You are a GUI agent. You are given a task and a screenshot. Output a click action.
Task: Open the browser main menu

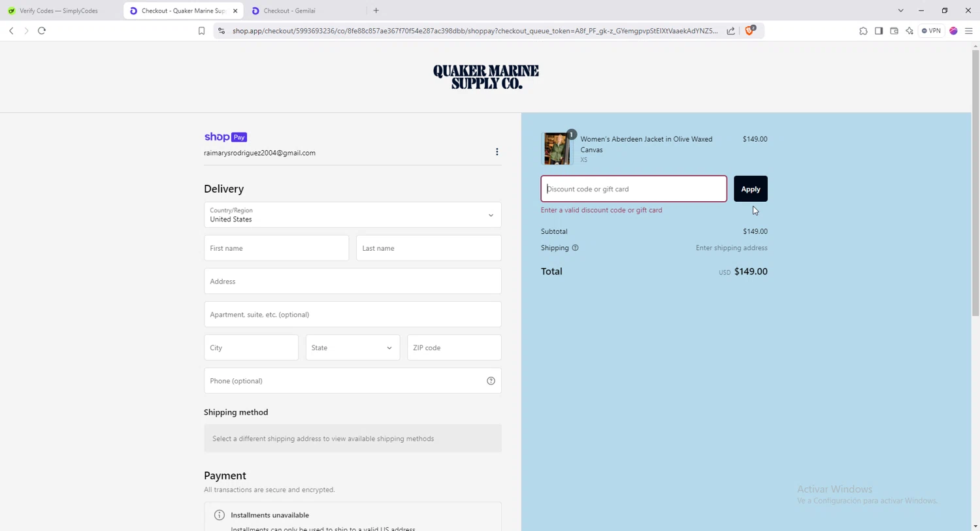point(969,31)
